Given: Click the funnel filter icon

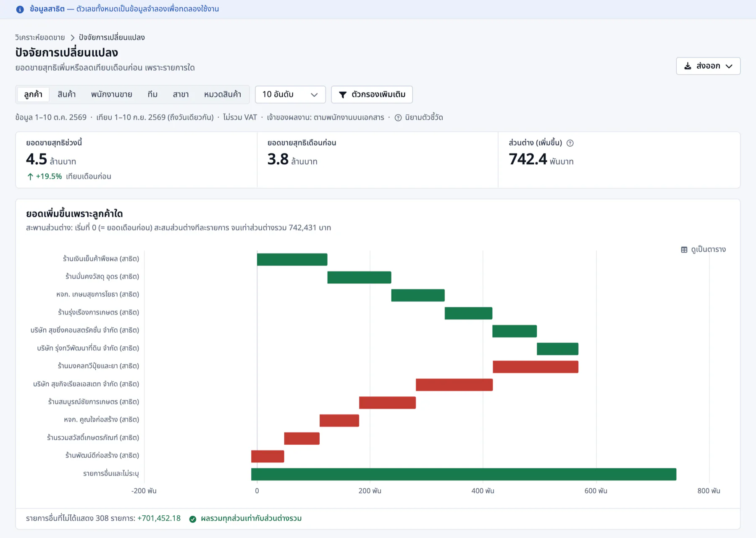Looking at the screenshot, I should [x=343, y=95].
